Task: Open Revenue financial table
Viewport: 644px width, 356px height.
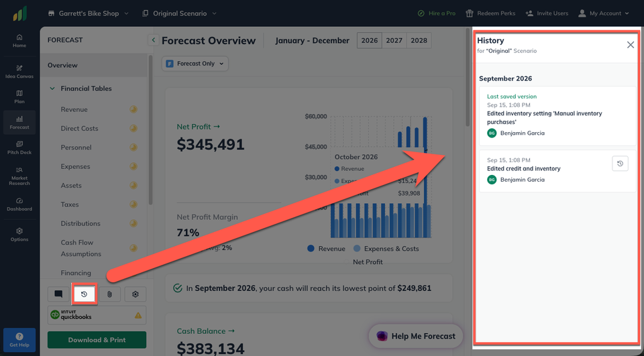Action: point(74,109)
